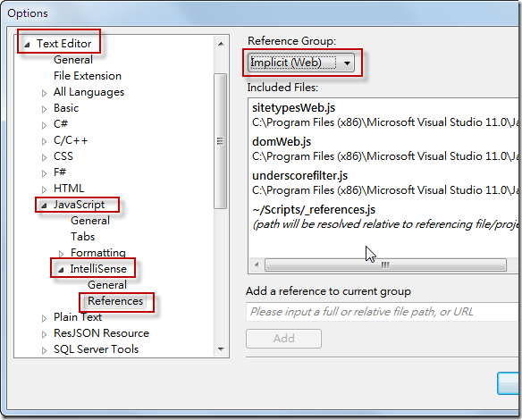Open the Reference Group dropdown

point(301,63)
